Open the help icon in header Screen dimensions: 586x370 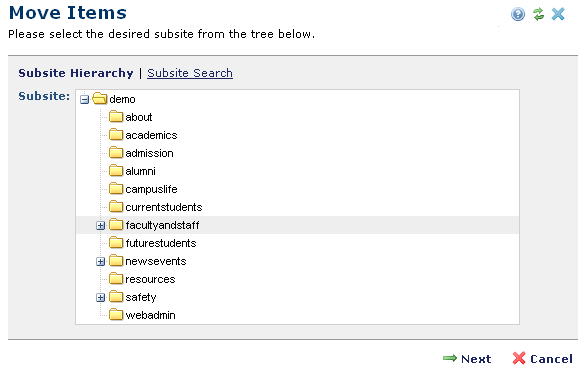[518, 15]
